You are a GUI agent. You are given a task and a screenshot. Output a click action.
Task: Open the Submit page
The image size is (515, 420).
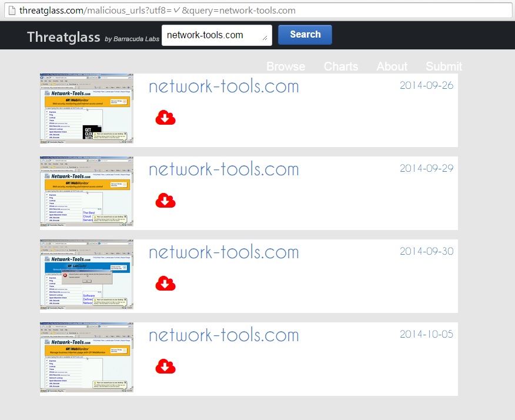pyautogui.click(x=444, y=66)
